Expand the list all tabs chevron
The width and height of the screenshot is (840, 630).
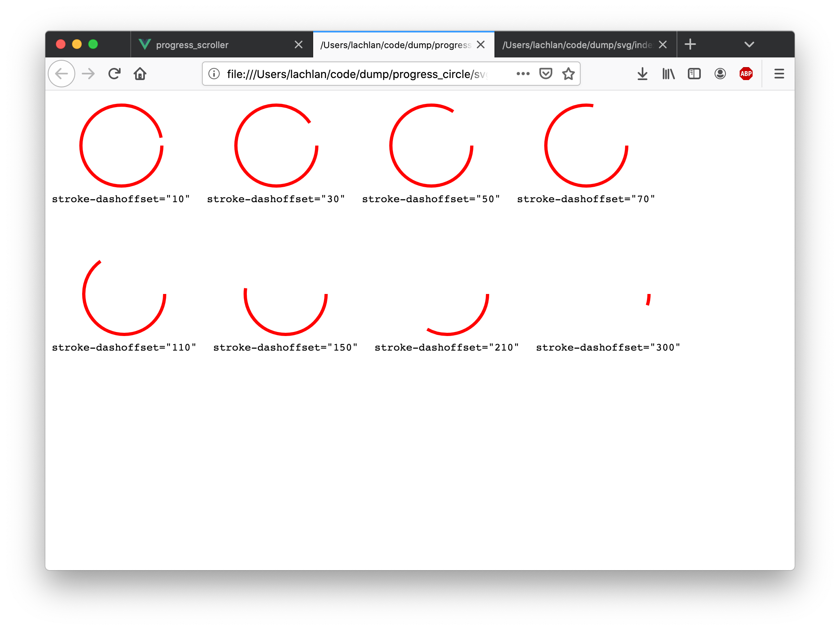coord(749,44)
